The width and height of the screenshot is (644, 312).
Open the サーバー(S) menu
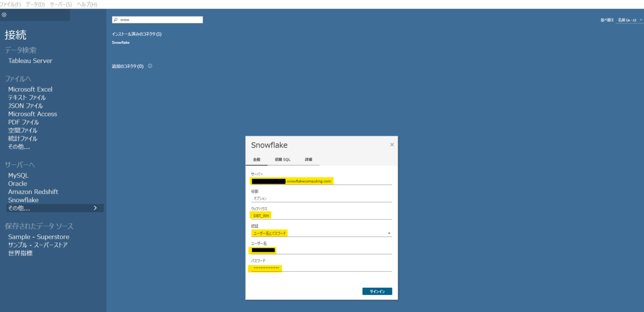[61, 4]
